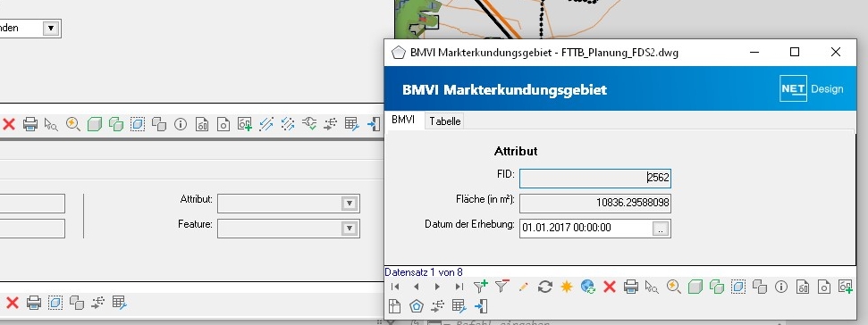The height and width of the screenshot is (325, 868).
Task: Click the FID input field
Action: point(595,178)
